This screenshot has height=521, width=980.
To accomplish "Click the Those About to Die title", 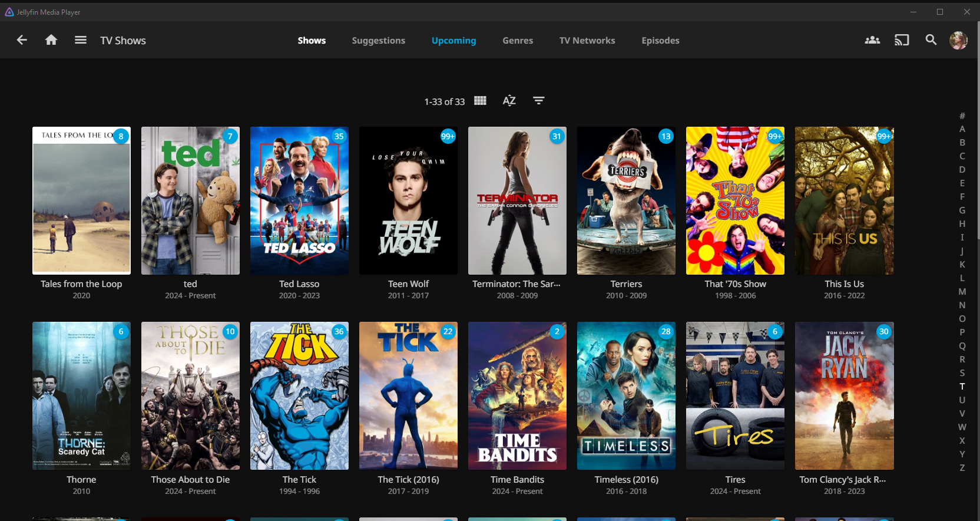I will (x=190, y=480).
